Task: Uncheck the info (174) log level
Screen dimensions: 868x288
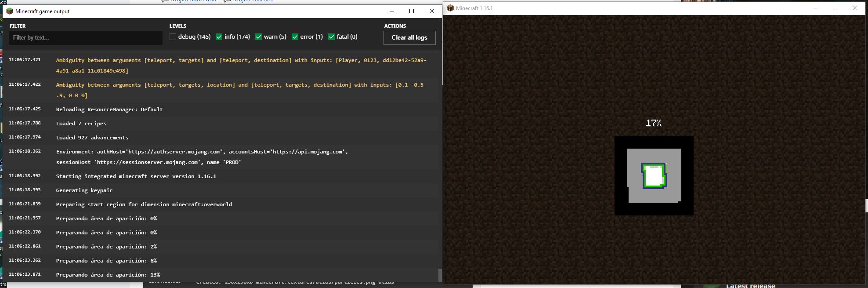Action: 219,37
